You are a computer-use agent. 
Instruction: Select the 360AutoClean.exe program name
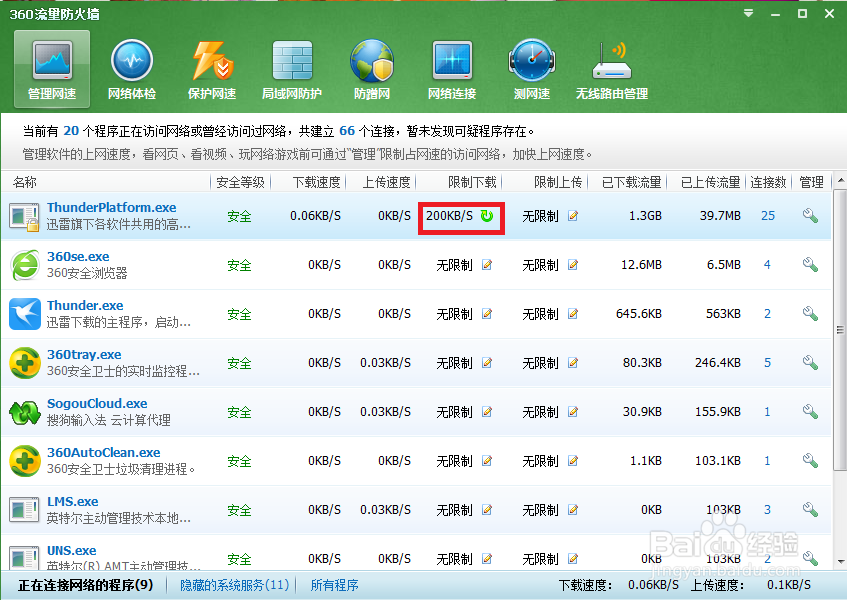(x=103, y=453)
